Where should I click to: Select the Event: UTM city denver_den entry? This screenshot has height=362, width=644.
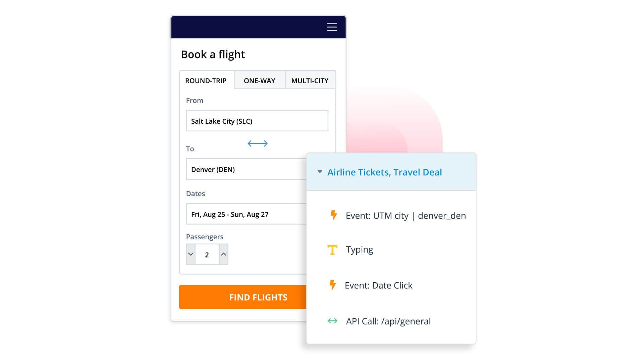pos(406,216)
